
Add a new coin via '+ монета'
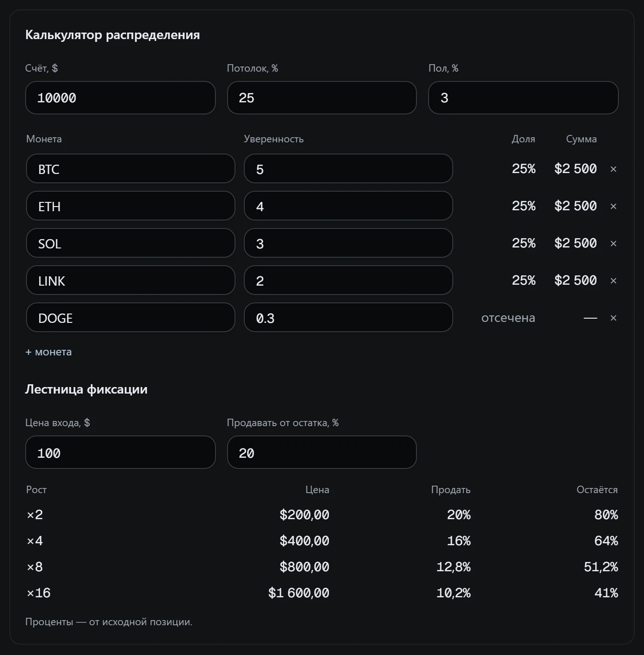[x=48, y=352]
